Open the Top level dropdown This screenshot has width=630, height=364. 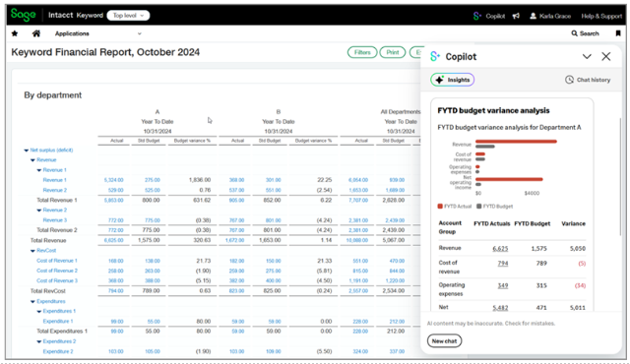128,16
